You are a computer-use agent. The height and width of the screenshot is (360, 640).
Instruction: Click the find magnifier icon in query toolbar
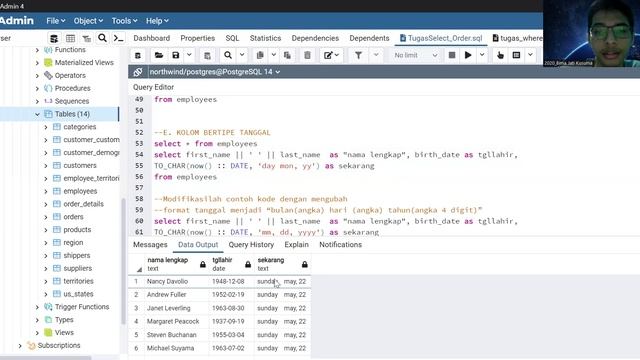tap(228, 55)
